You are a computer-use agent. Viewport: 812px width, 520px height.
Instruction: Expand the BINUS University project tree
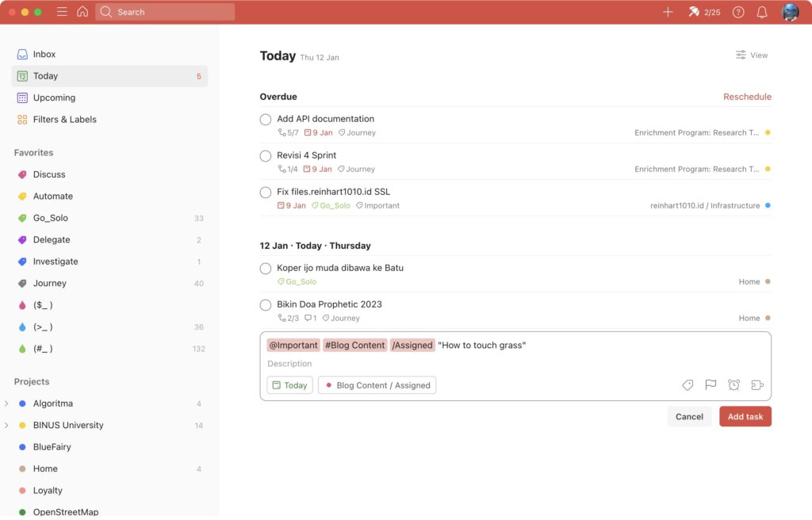coord(6,426)
